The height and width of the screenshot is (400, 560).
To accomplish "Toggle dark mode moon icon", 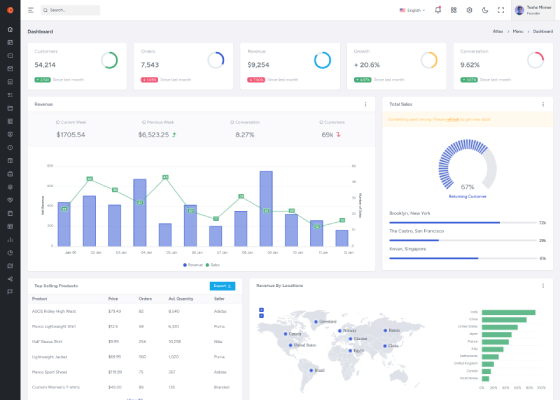I will pyautogui.click(x=485, y=10).
